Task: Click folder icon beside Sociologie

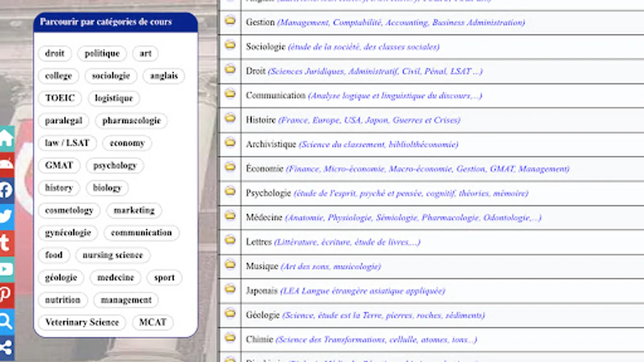Action: [230, 45]
